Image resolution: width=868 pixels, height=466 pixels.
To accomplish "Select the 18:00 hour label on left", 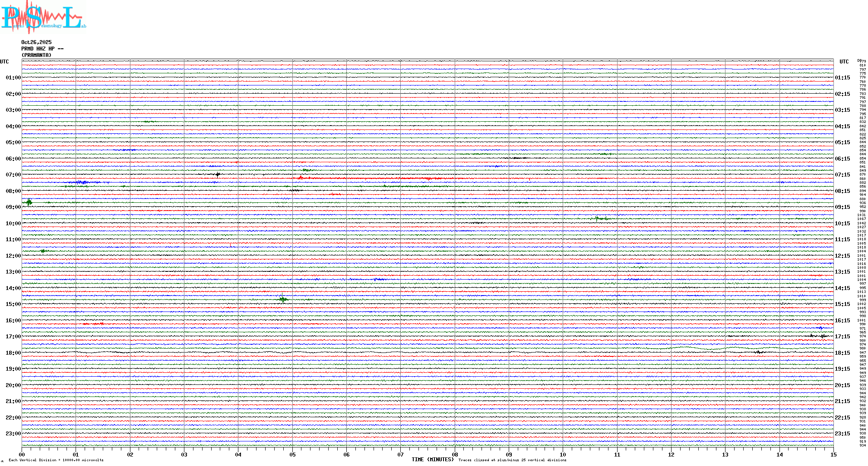I will point(13,353).
